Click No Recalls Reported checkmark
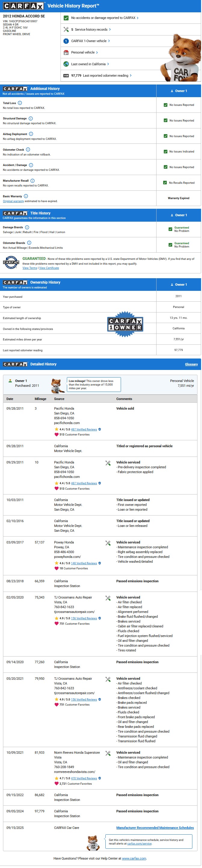202x868 pixels. 165,182
